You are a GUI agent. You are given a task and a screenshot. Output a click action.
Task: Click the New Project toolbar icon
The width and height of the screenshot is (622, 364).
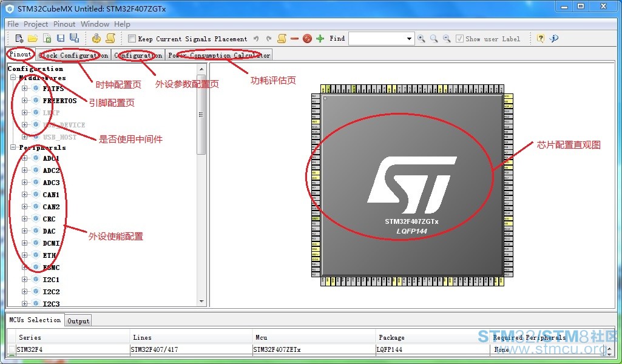point(19,38)
